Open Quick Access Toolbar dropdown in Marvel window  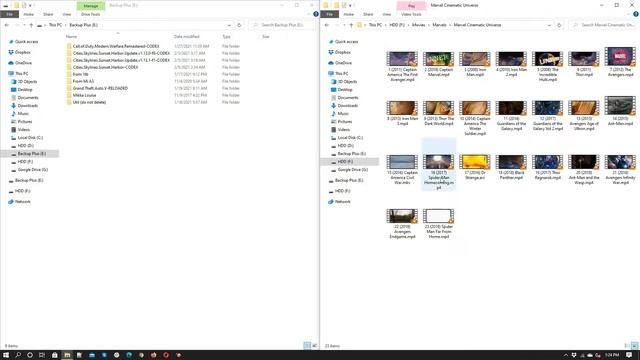click(x=351, y=5)
